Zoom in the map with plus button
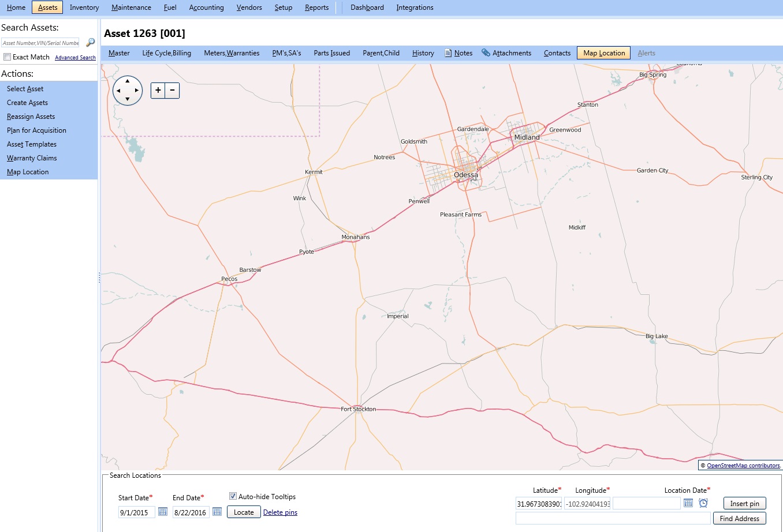783x532 pixels. click(158, 91)
